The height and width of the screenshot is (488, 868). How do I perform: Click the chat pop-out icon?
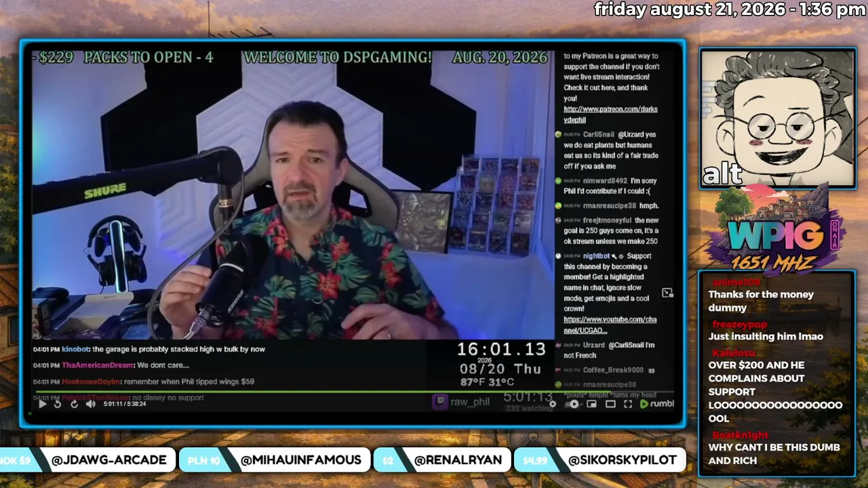[x=667, y=293]
